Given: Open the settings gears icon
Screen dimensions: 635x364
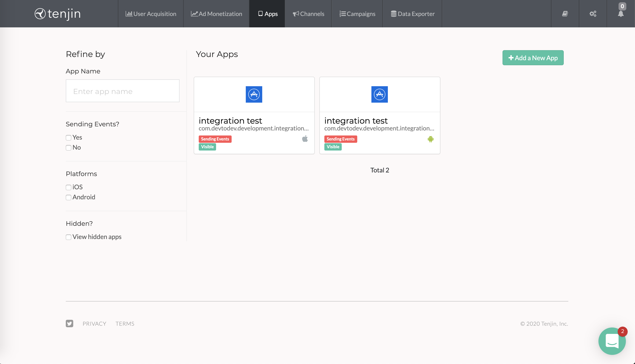Looking at the screenshot, I should [593, 14].
